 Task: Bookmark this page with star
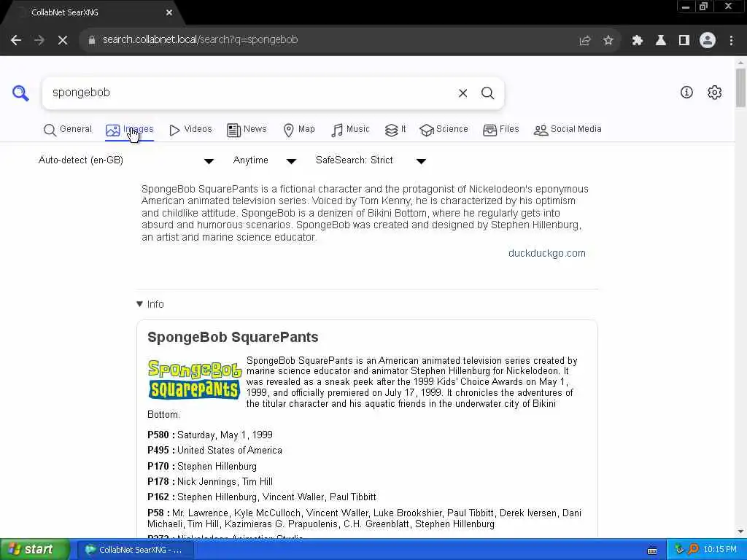click(x=608, y=40)
